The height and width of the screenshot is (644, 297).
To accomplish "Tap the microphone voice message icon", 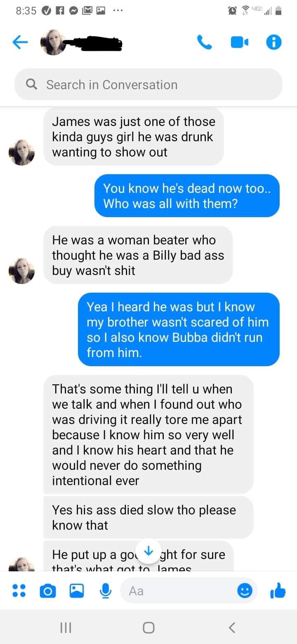I will (x=105, y=591).
